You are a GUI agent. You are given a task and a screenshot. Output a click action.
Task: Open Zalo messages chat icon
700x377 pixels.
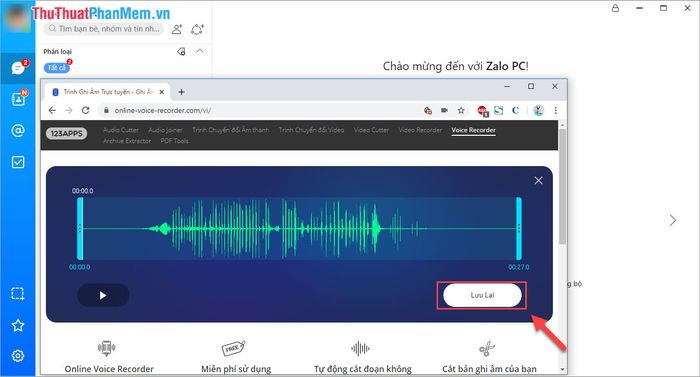pos(17,68)
